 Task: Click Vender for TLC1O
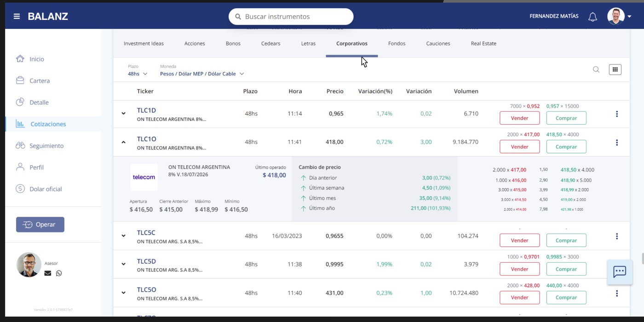tap(519, 146)
